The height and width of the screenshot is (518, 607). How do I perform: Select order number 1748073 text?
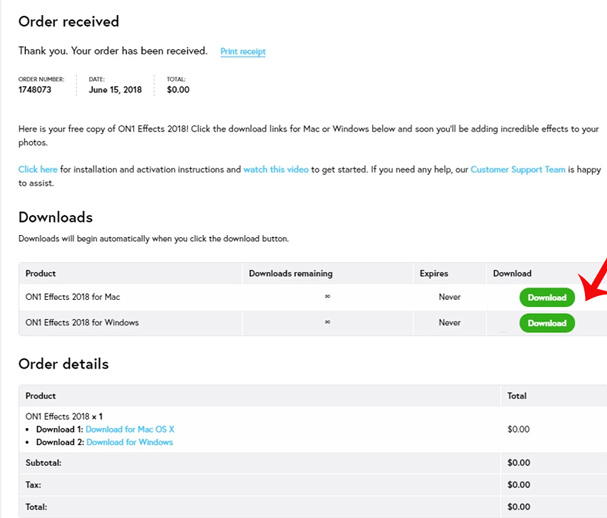tap(35, 89)
